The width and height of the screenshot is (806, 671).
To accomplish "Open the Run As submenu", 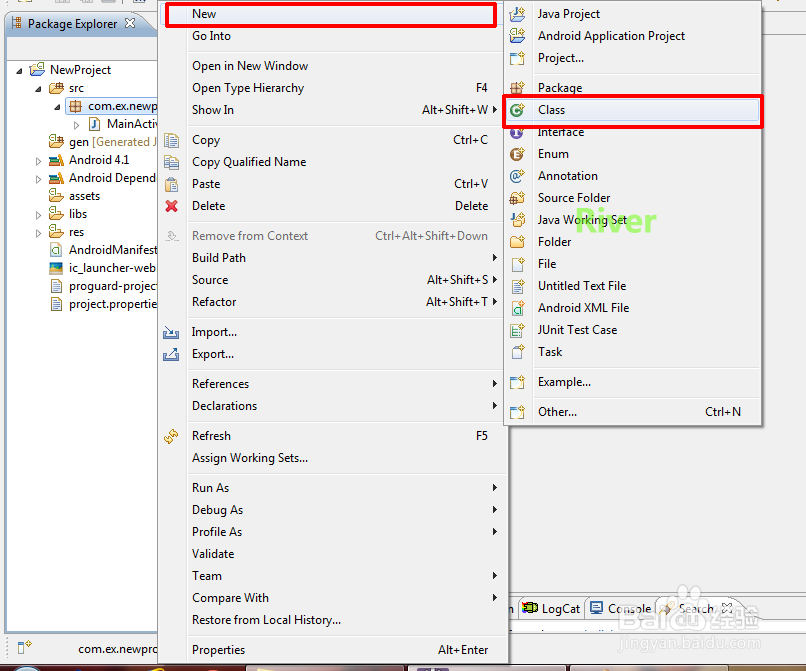I will (x=334, y=487).
